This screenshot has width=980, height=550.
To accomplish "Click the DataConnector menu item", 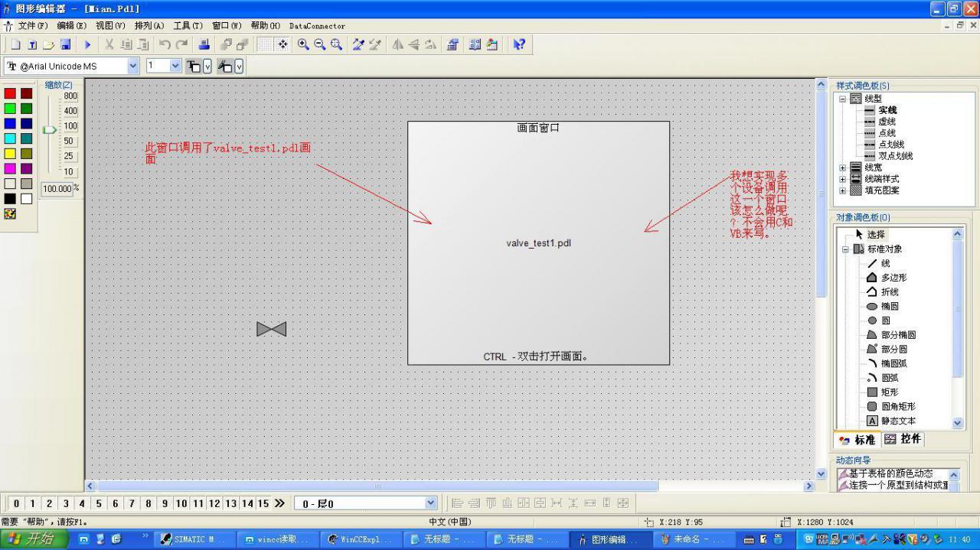I will 316,25.
